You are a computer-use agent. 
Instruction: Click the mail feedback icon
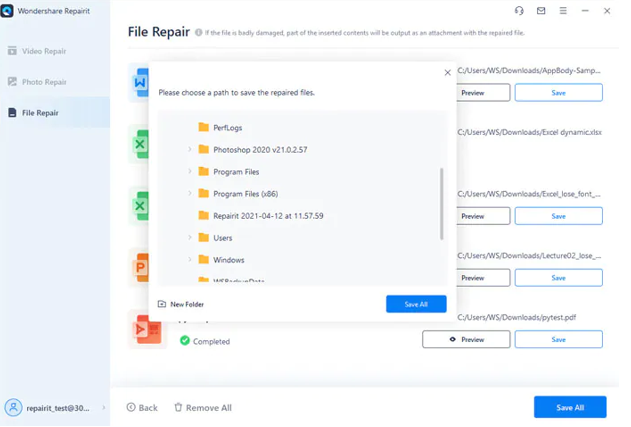tap(541, 11)
